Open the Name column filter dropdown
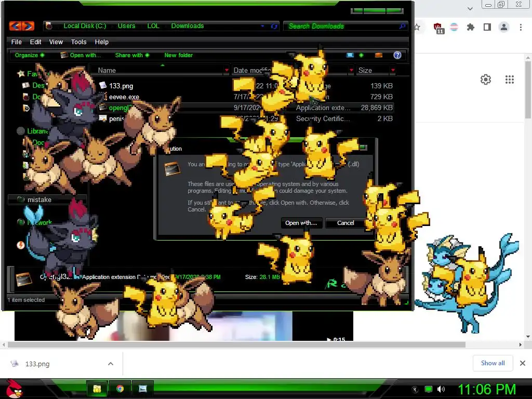 click(227, 70)
